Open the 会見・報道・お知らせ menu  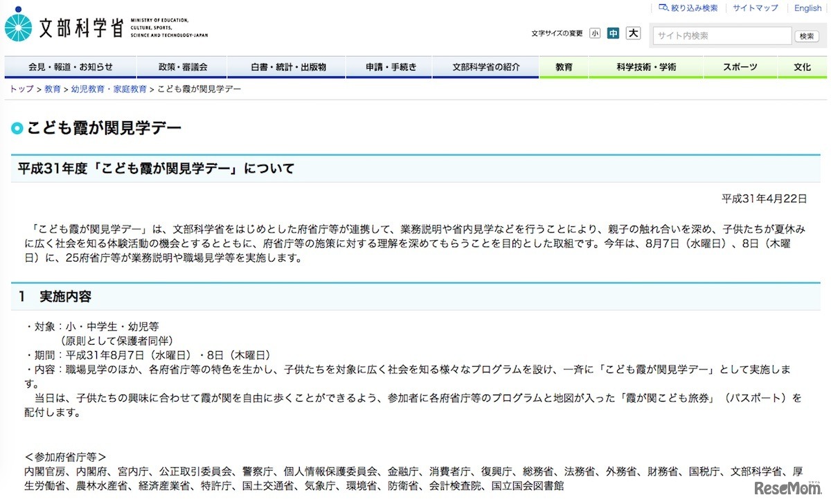tap(71, 67)
